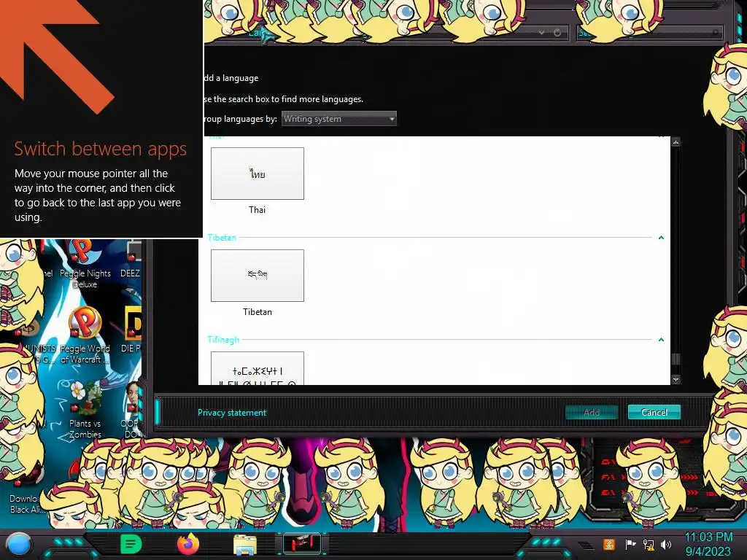
Task: Open the Privacy statement link
Action: pyautogui.click(x=232, y=413)
